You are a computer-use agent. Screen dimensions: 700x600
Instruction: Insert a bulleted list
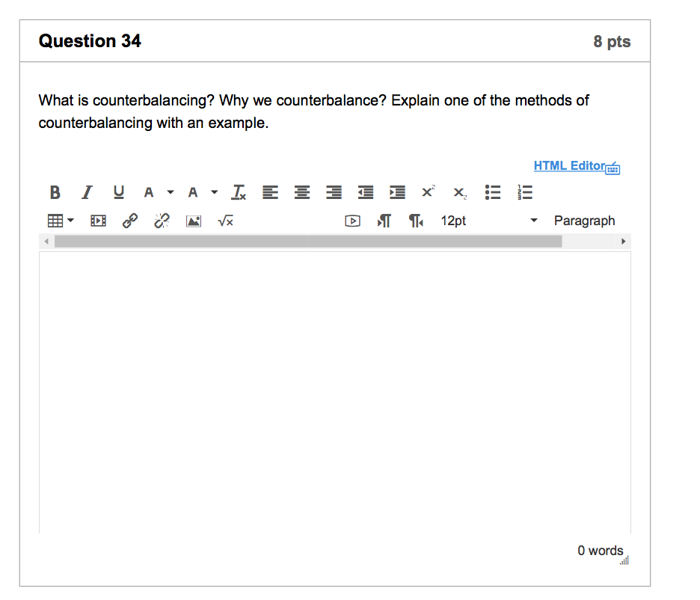coord(493,192)
